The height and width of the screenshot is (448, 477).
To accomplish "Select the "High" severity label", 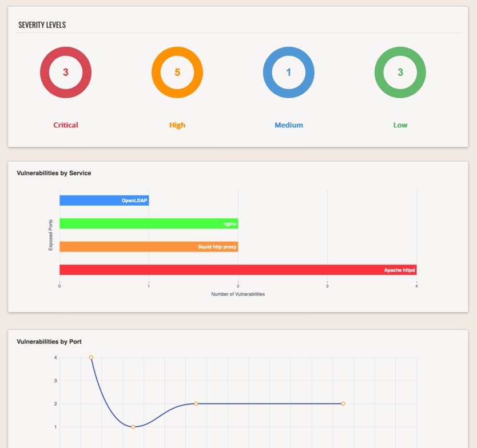I will (177, 125).
